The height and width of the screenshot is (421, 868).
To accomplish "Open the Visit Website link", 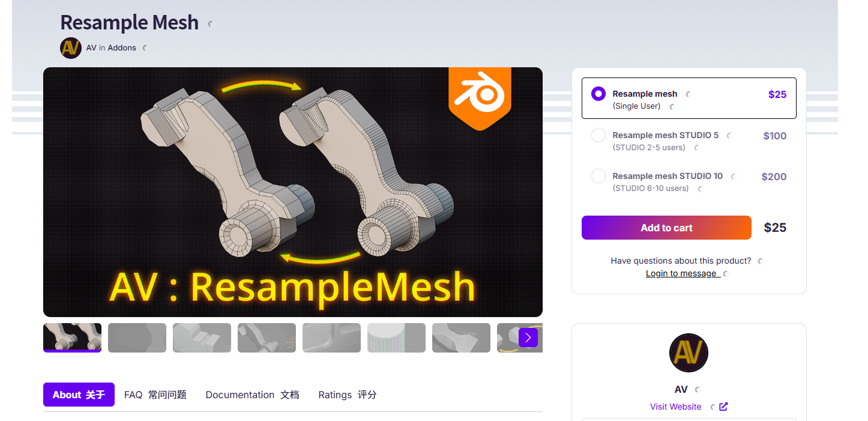I will click(675, 407).
